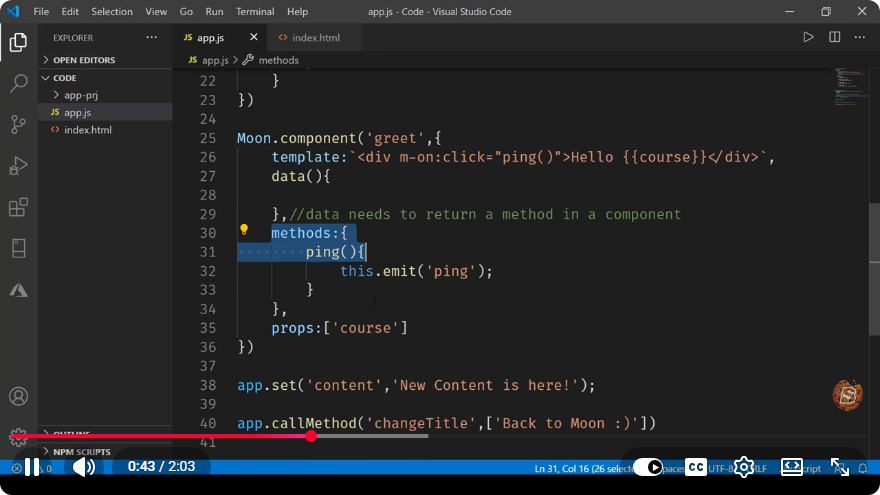Open the Azure view in activity bar

pos(18,290)
